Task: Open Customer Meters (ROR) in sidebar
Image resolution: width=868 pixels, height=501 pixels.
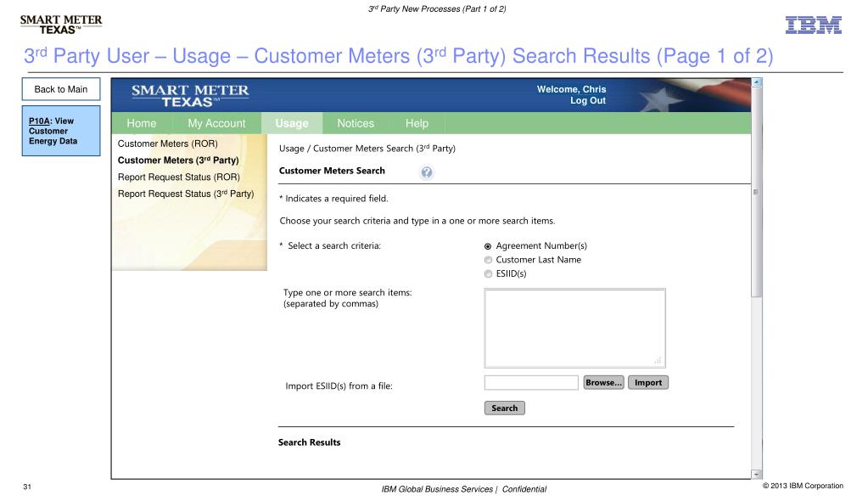Action: [x=168, y=144]
